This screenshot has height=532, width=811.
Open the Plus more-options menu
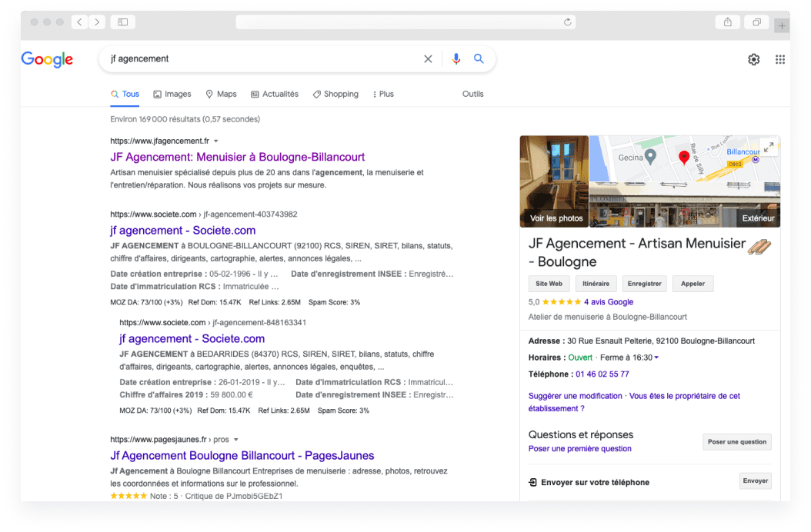point(383,94)
